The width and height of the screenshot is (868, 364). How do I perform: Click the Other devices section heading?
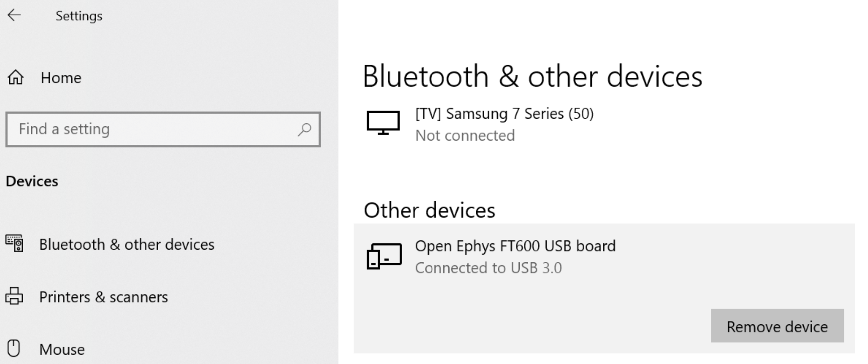coord(429,210)
